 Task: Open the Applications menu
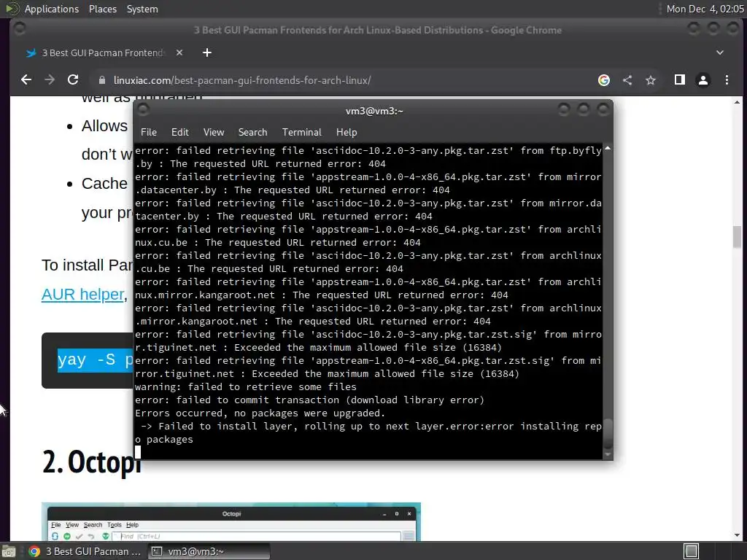(52, 9)
